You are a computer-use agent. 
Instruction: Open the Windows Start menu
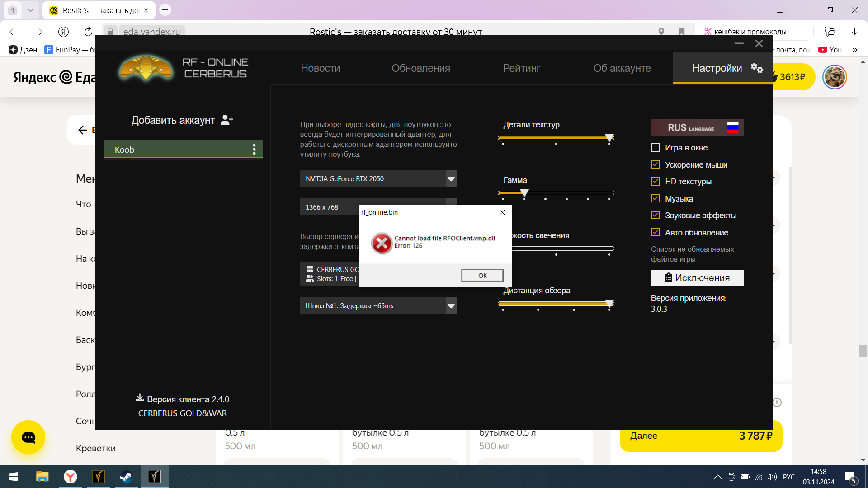14,477
